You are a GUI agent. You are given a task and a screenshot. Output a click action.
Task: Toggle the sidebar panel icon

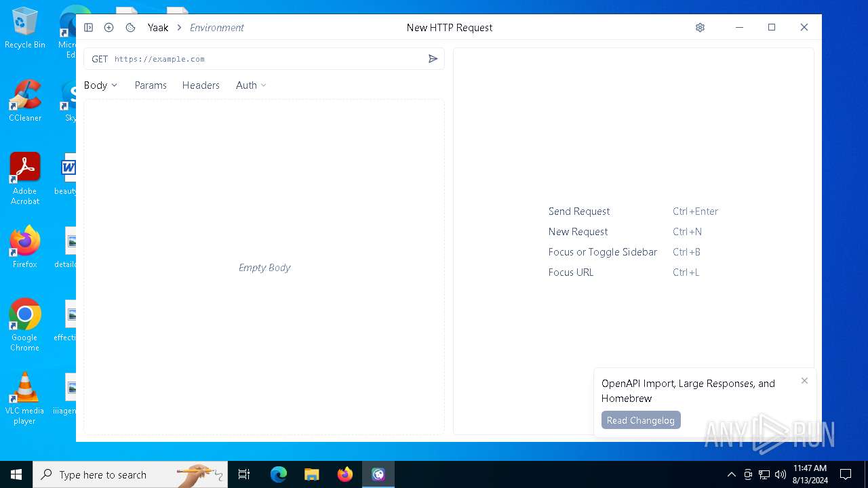point(89,28)
